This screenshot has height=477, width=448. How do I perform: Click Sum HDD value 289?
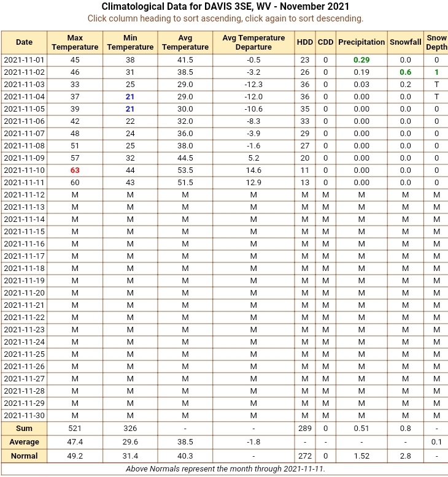(305, 429)
